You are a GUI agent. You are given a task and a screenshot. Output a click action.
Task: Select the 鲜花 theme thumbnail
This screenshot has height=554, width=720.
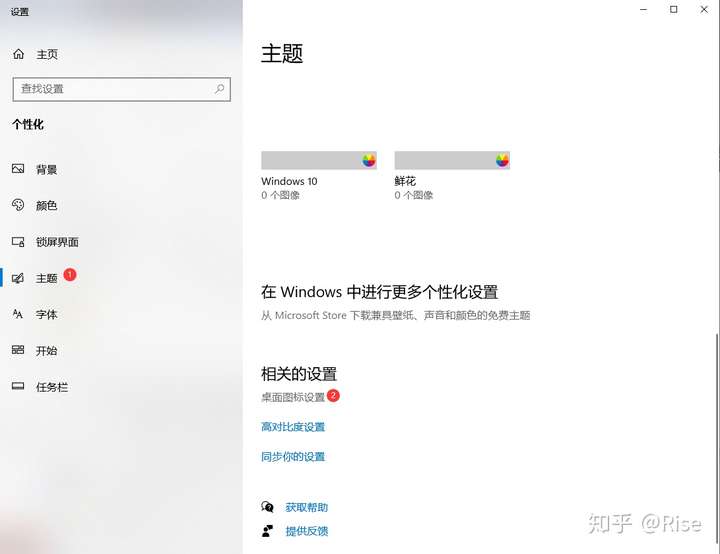452,160
